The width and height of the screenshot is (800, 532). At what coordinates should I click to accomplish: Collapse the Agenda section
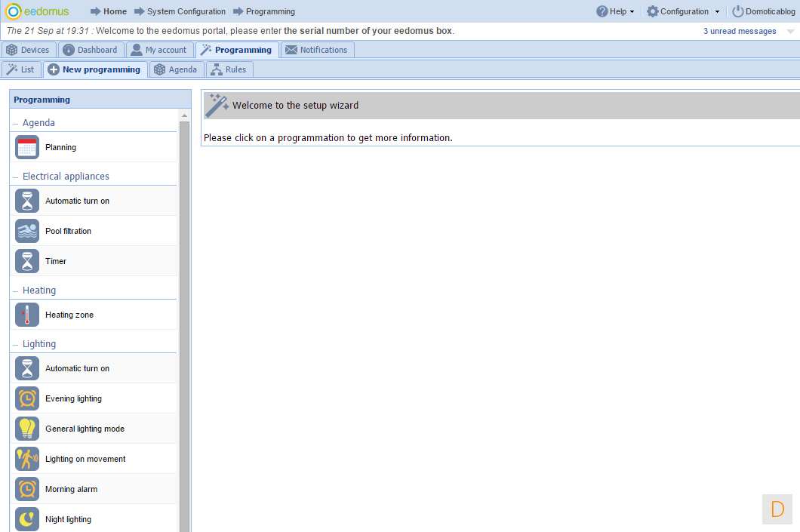[15, 124]
